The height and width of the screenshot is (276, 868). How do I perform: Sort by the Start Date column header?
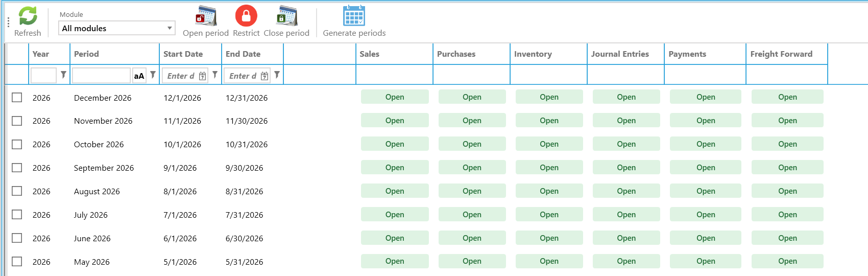tap(190, 54)
